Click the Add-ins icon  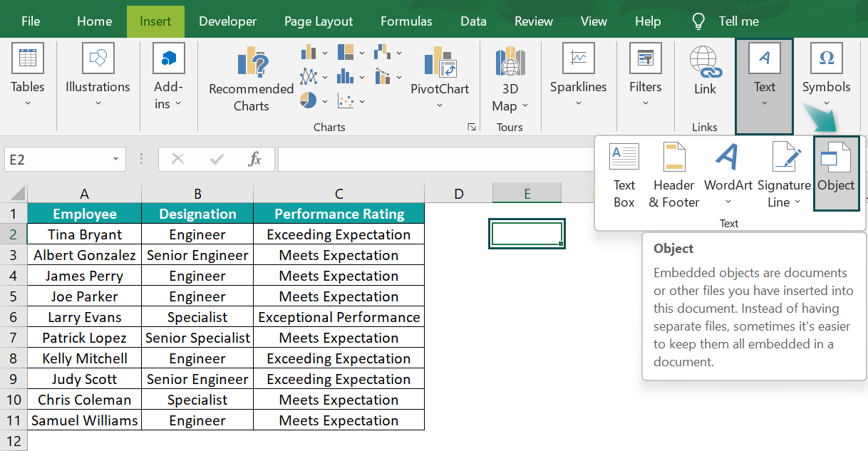click(x=168, y=58)
